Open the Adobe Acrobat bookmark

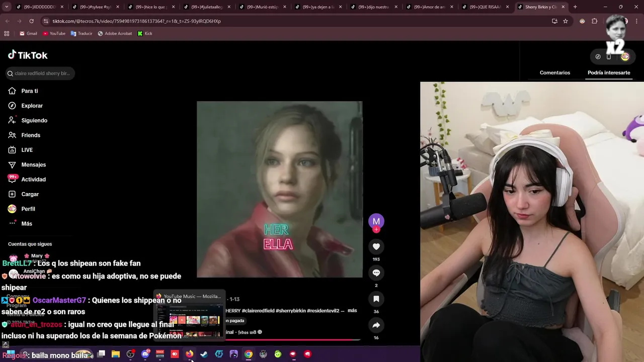pos(115,33)
